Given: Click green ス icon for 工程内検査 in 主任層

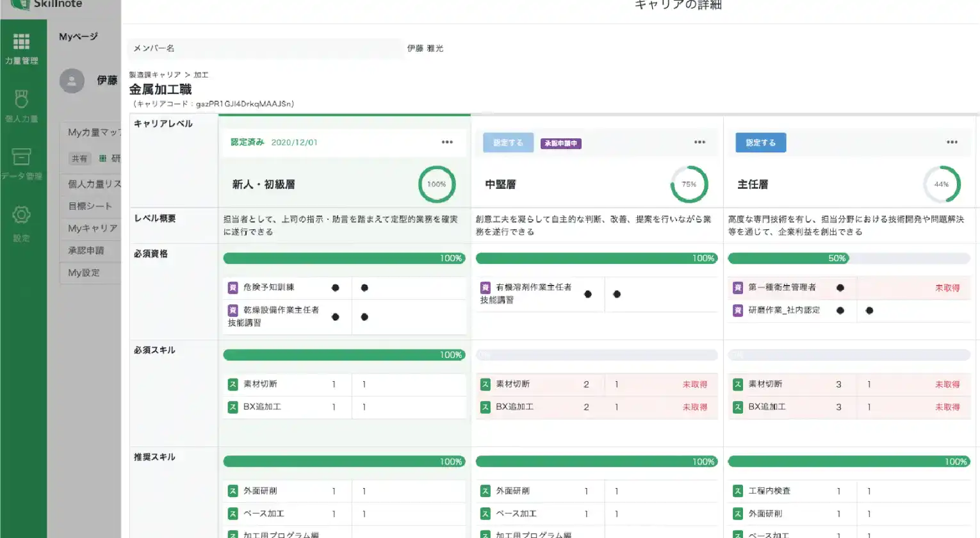Looking at the screenshot, I should click(738, 491).
